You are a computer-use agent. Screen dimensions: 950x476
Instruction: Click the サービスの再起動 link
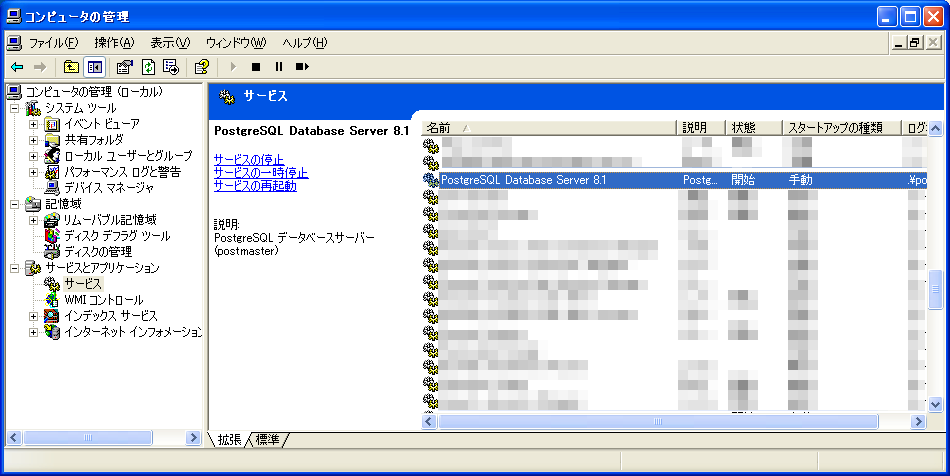coord(255,186)
